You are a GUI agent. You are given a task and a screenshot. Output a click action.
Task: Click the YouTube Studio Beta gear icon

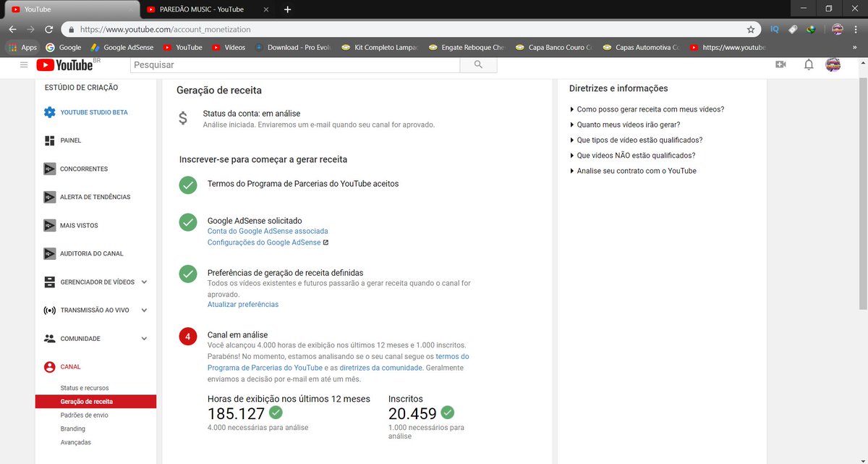(49, 112)
